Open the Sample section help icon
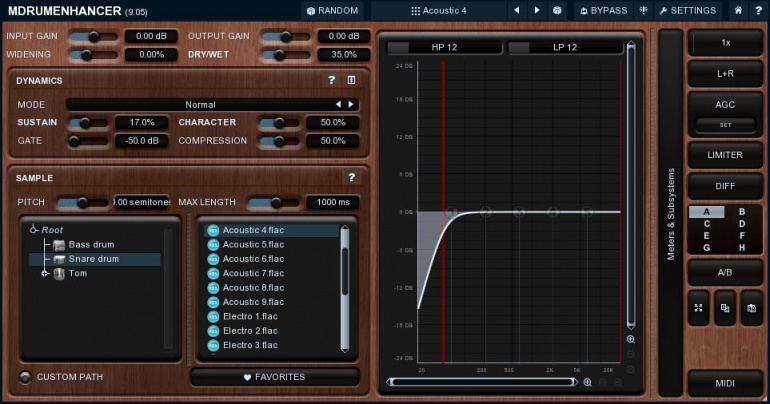Screen dimensions: 770x404 351,177
